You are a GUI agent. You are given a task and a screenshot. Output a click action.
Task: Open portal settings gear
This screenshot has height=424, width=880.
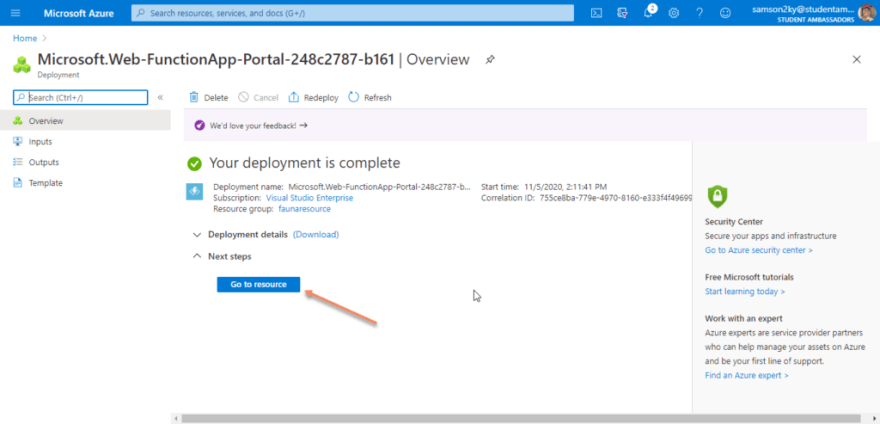coord(674,13)
